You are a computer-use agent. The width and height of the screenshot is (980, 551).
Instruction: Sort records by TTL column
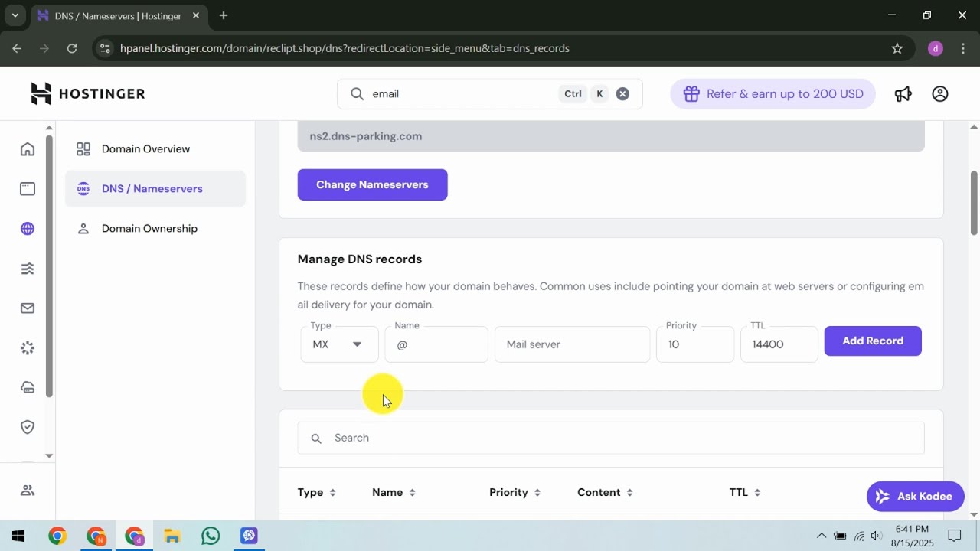744,492
